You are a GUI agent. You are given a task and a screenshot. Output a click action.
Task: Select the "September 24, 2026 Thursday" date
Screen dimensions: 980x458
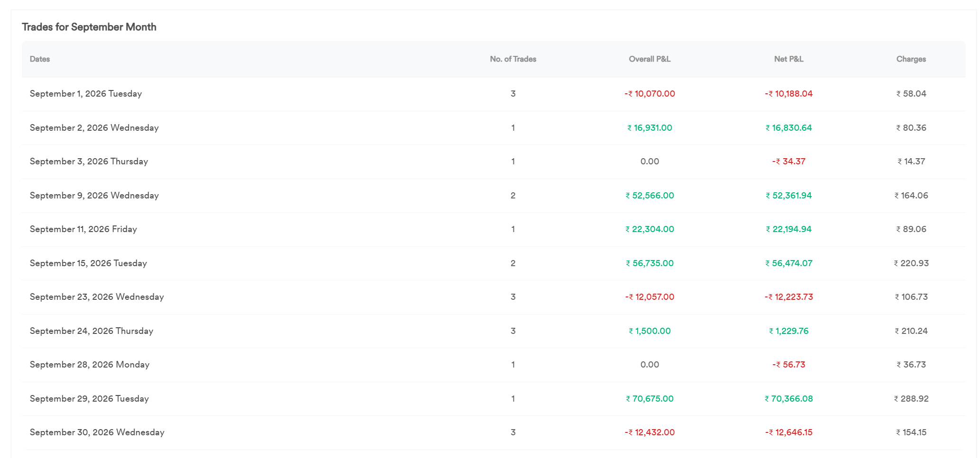(92, 331)
